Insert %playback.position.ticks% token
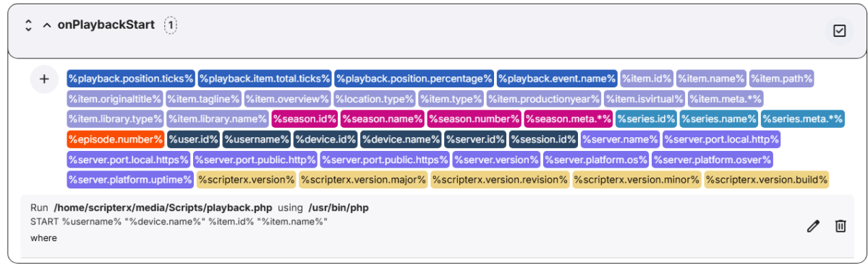This screenshot has width=868, height=265. click(131, 78)
